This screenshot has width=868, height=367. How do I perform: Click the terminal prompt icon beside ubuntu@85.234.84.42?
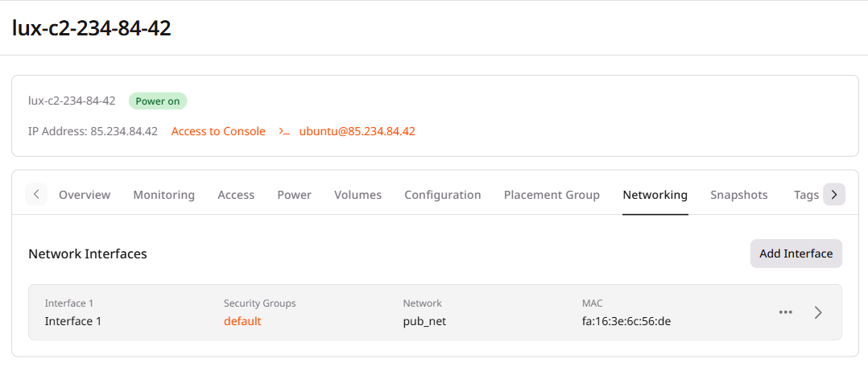pos(284,132)
